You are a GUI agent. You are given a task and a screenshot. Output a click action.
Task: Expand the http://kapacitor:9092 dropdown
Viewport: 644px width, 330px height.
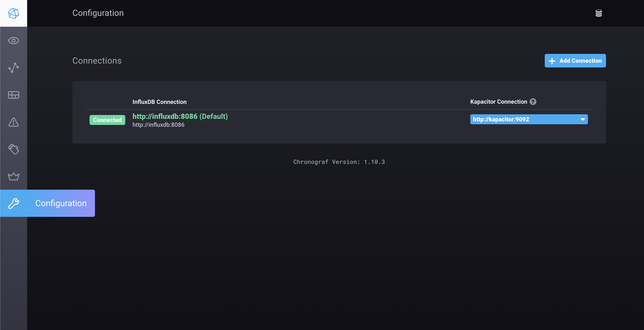point(525,119)
